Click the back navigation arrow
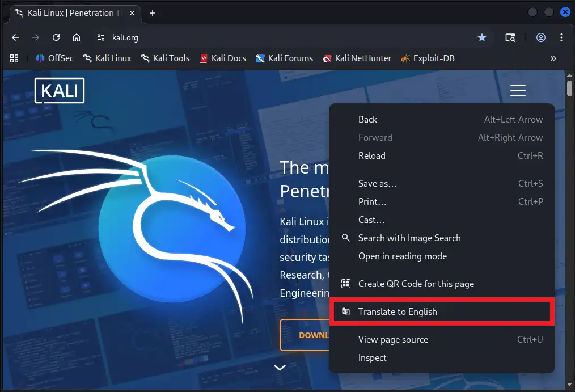This screenshot has width=575, height=392. (x=15, y=38)
